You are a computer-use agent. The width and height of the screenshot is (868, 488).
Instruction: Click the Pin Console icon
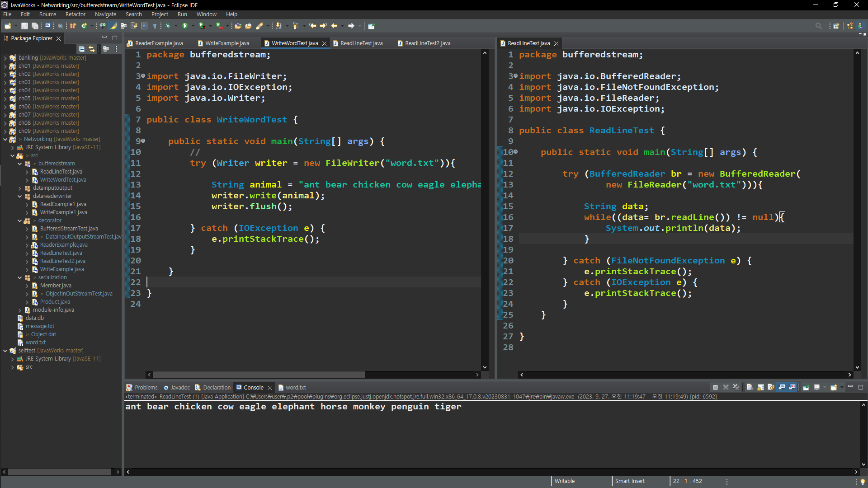point(806,387)
